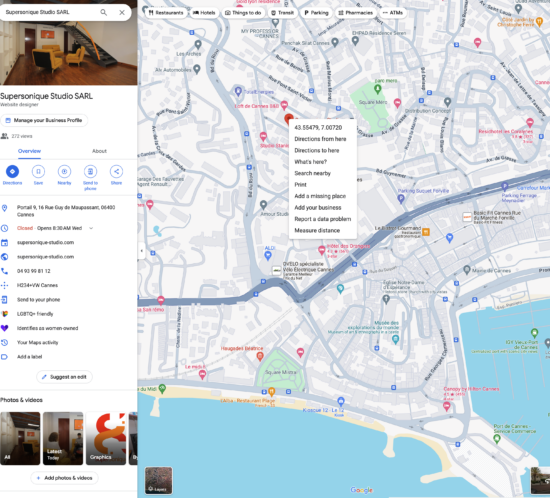550x498 pixels.
Task: Copy the plus code H234+VW Cannes
Action: point(38,285)
